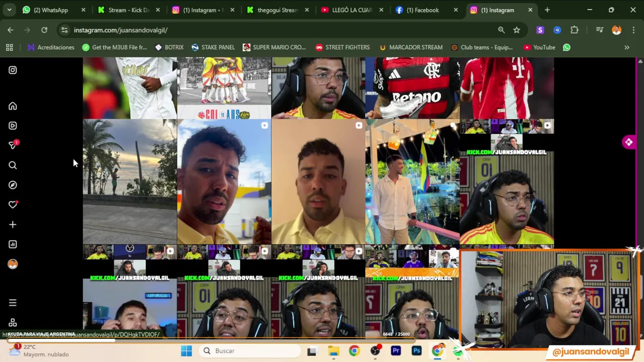This screenshot has width=644, height=362.
Task: Open the tab search dropdown arrow
Action: (9, 10)
